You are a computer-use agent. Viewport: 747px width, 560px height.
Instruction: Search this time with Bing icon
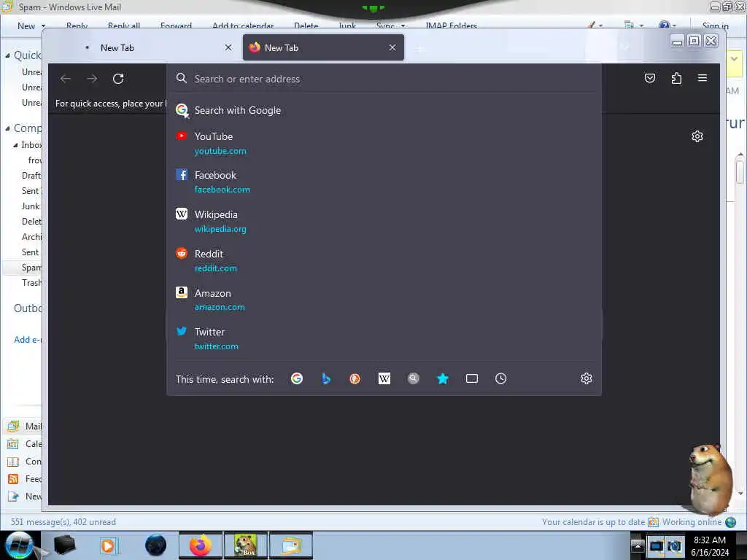[326, 378]
